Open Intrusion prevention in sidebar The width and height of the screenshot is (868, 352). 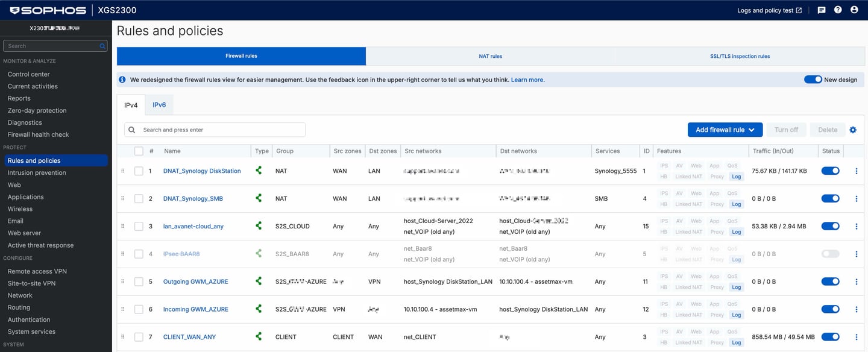(37, 173)
